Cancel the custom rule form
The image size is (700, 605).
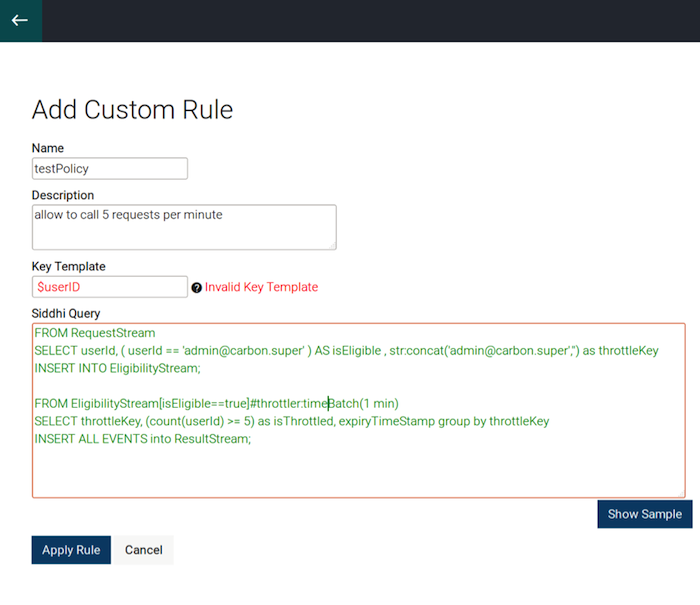(x=143, y=550)
